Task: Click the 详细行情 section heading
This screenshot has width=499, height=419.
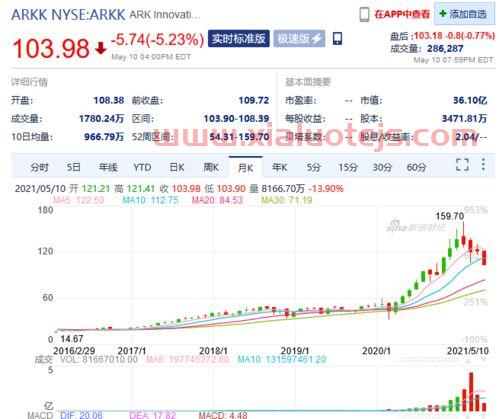Action: click(29, 82)
